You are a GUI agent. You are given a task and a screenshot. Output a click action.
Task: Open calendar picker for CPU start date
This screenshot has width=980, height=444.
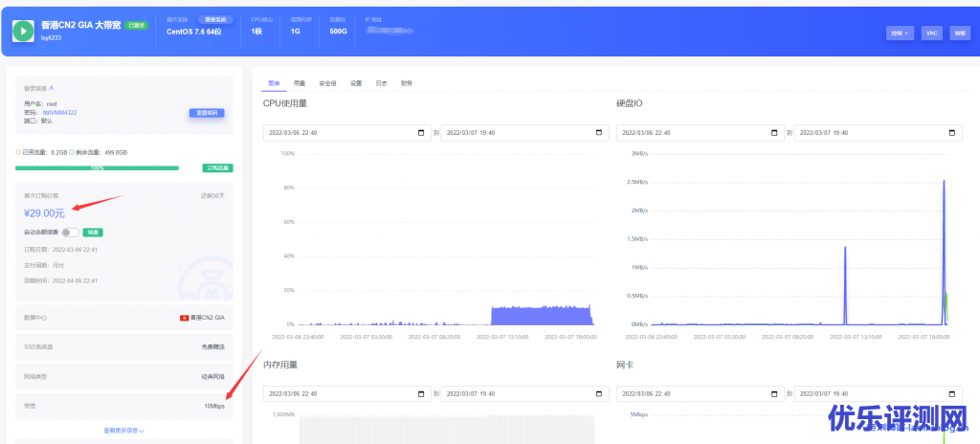coord(420,132)
